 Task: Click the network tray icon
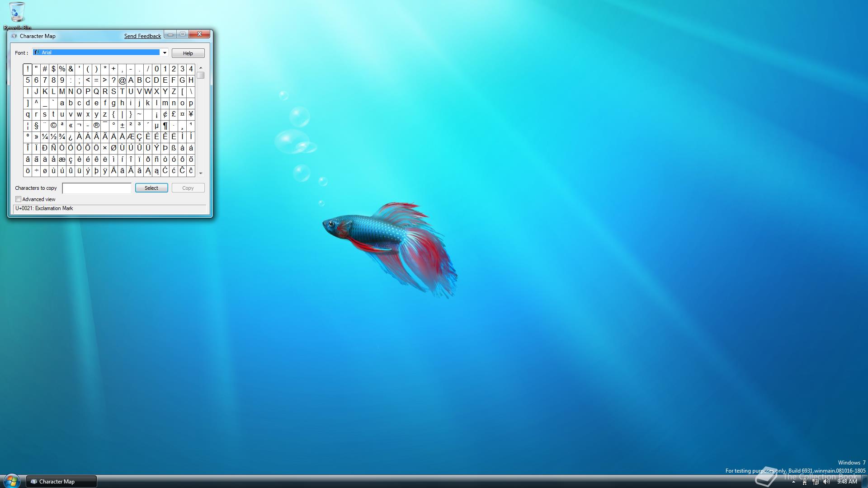(816, 482)
